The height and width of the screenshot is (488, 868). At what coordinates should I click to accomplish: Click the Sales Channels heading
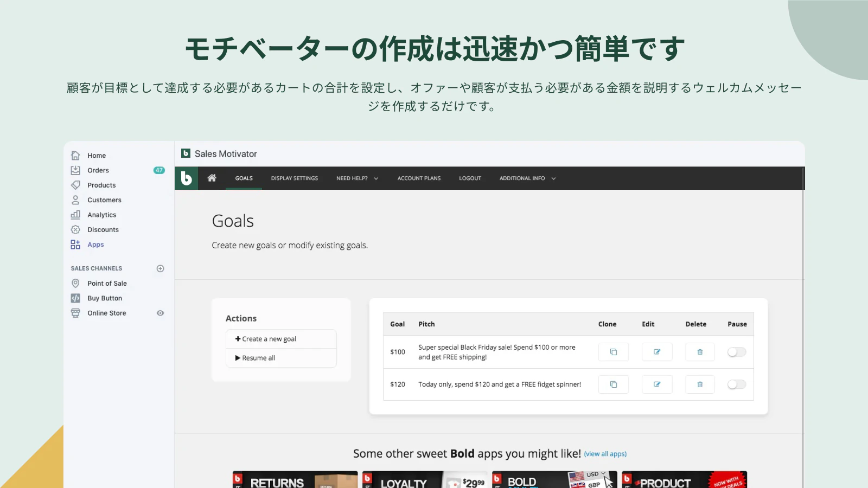pyautogui.click(x=97, y=268)
